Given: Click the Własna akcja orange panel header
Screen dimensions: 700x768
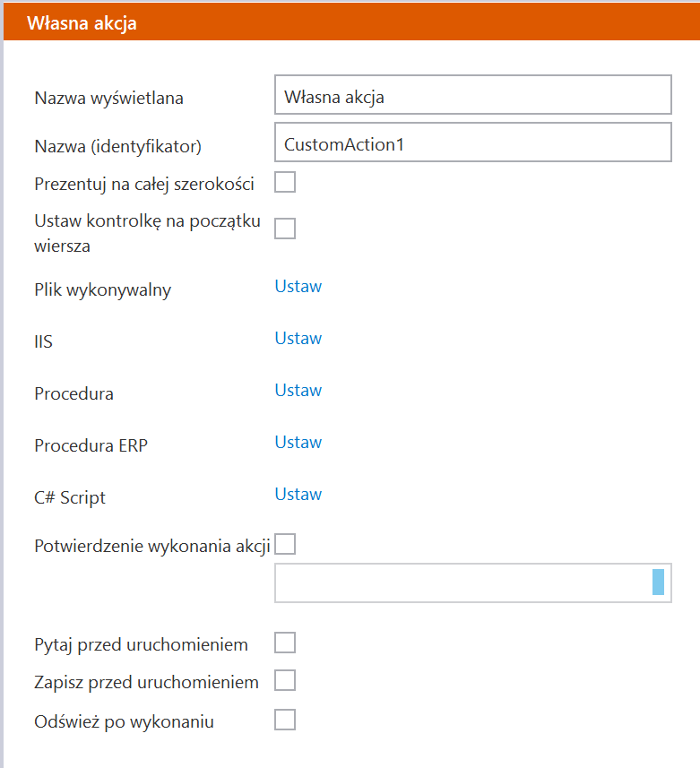Looking at the screenshot, I should coord(350,23).
